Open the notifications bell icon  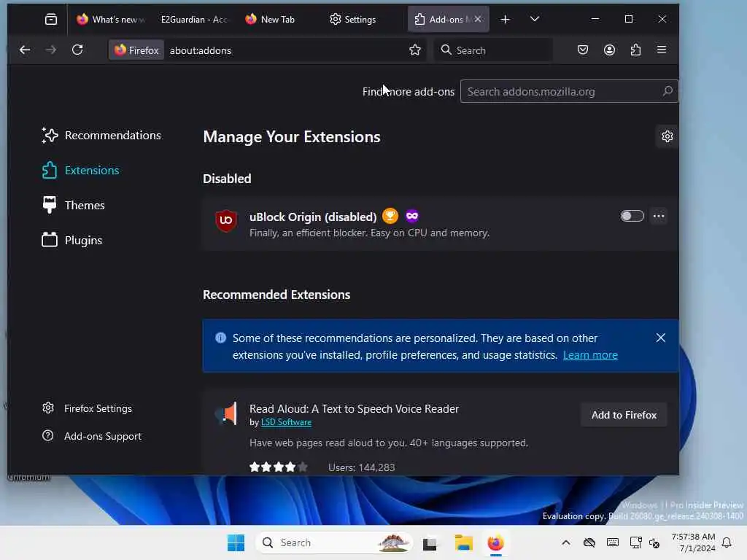click(727, 542)
